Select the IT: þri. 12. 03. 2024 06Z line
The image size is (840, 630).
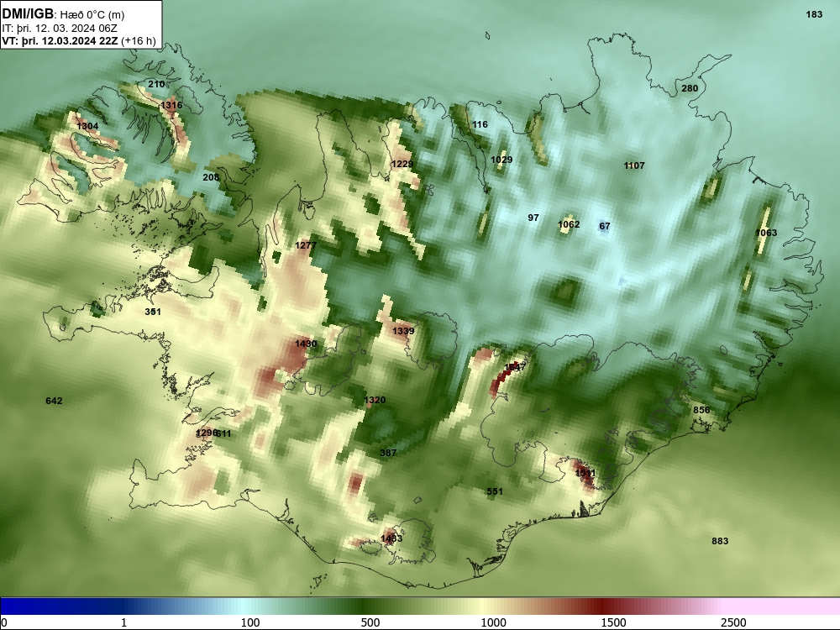pyautogui.click(x=60, y=29)
